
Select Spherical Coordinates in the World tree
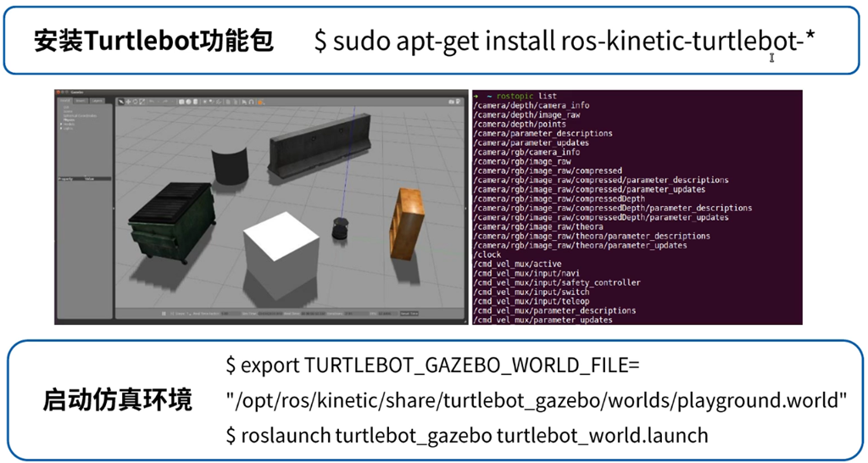coord(80,115)
